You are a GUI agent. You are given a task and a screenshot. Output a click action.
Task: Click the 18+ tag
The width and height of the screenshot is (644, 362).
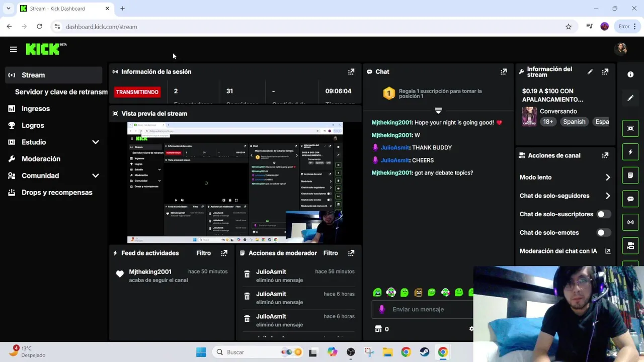(x=548, y=122)
